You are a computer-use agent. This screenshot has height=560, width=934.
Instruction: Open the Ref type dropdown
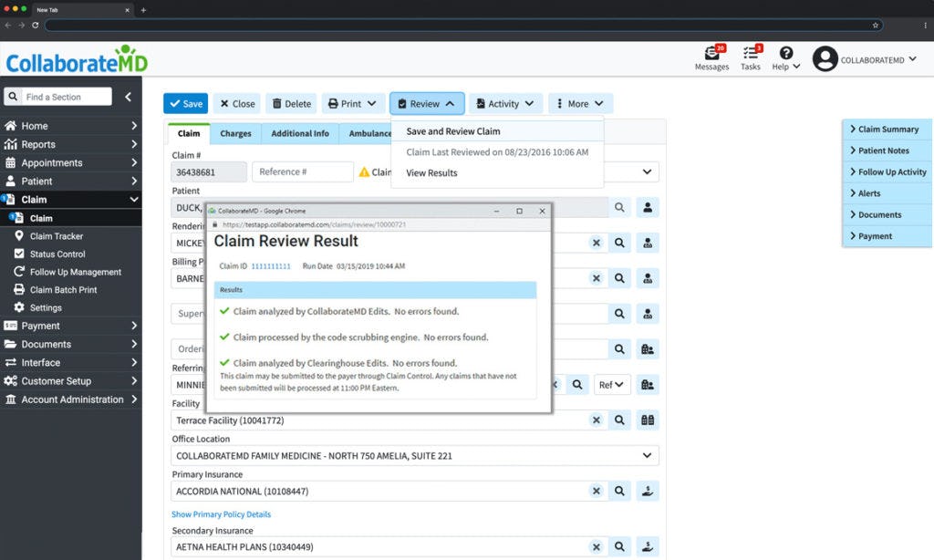[x=611, y=385]
